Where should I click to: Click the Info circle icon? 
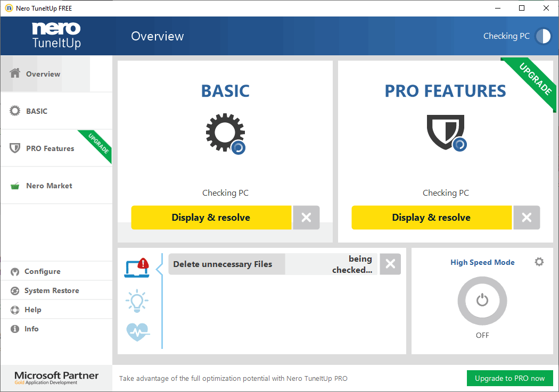pos(15,329)
